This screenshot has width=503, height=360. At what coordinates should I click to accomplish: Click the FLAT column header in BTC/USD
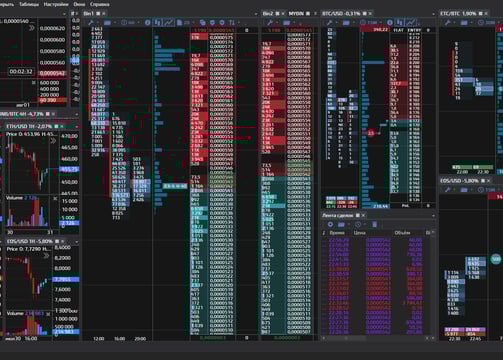[398, 30]
